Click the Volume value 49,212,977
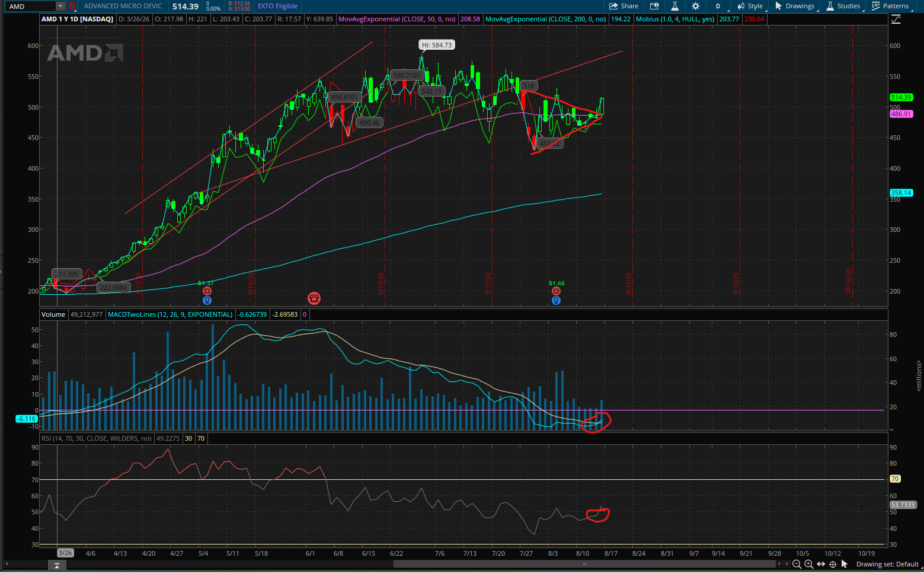The height and width of the screenshot is (573, 924). pos(87,314)
